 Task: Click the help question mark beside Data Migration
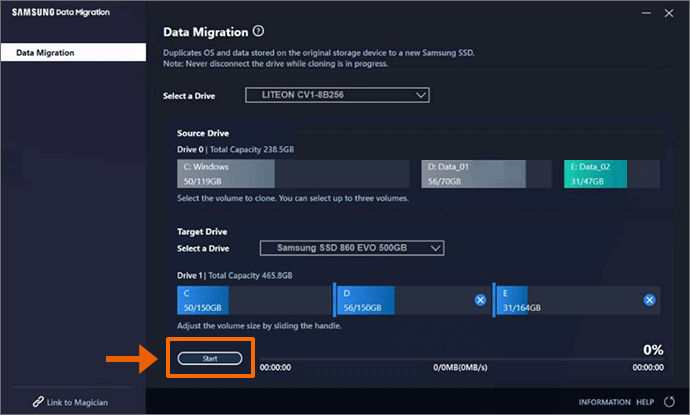click(x=258, y=31)
